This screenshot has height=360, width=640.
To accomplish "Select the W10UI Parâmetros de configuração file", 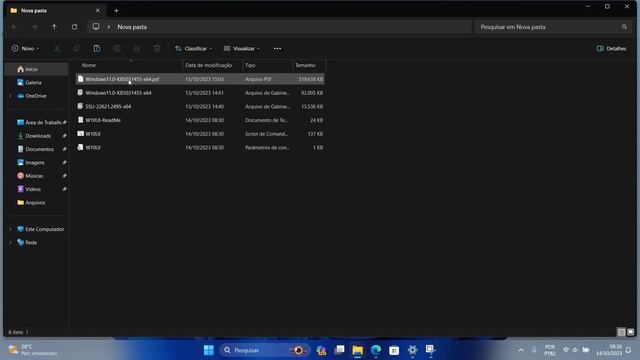I will tap(200, 148).
